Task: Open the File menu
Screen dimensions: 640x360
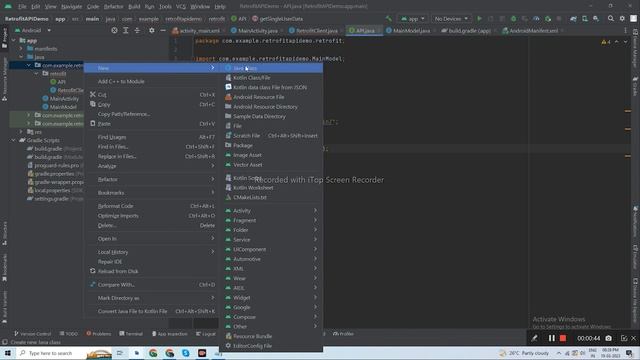Action: point(22,7)
